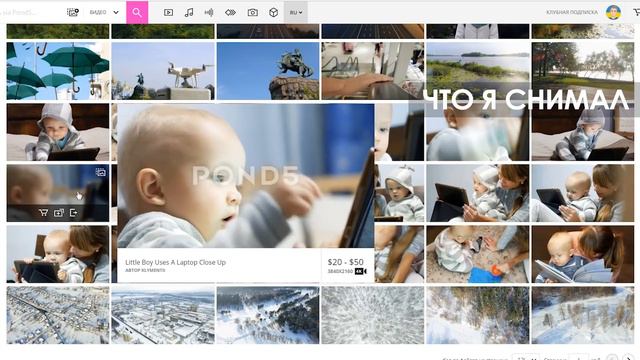
Task: Select the After Effects templates icon
Action: (x=230, y=13)
